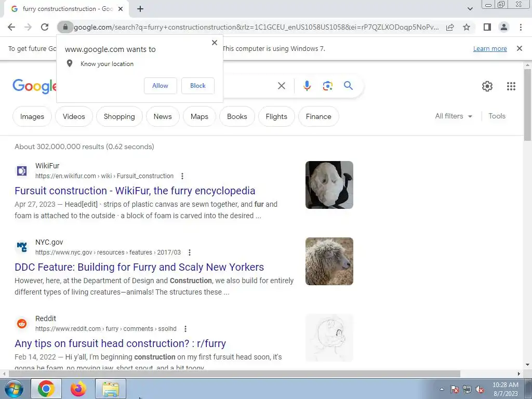
Task: Open the search Tools options
Action: click(x=497, y=116)
